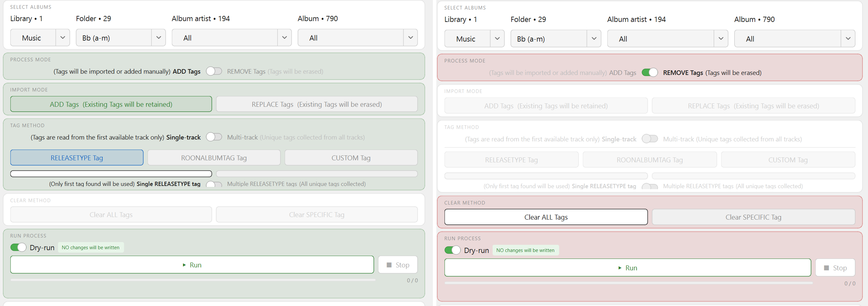The height and width of the screenshot is (306, 868).
Task: Click the Stop square icon in the red panel
Action: coord(826,268)
